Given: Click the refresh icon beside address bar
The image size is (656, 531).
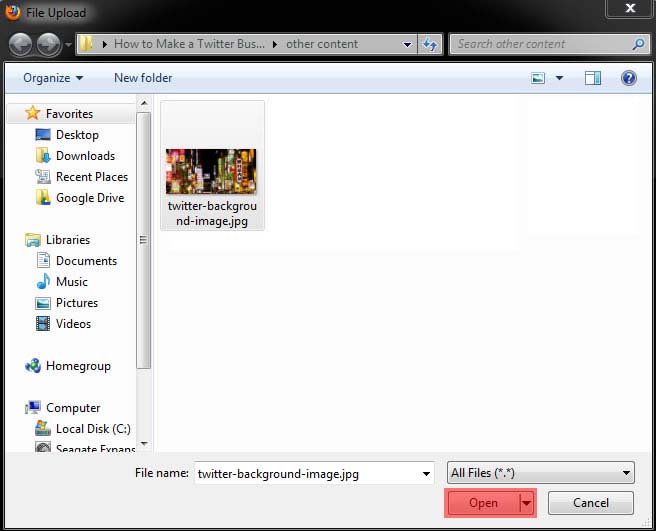Looking at the screenshot, I should (x=430, y=44).
